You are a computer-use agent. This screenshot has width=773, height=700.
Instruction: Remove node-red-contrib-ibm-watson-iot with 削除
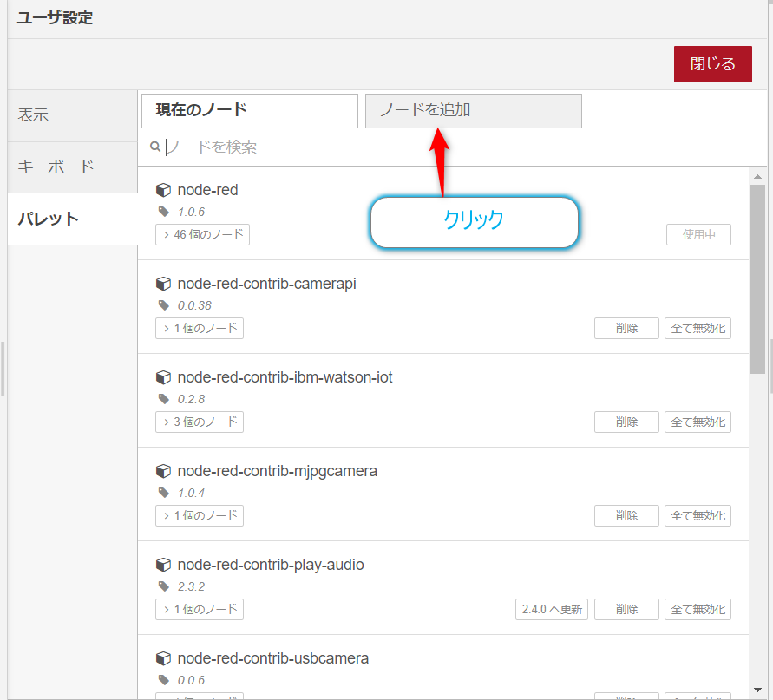click(x=626, y=422)
